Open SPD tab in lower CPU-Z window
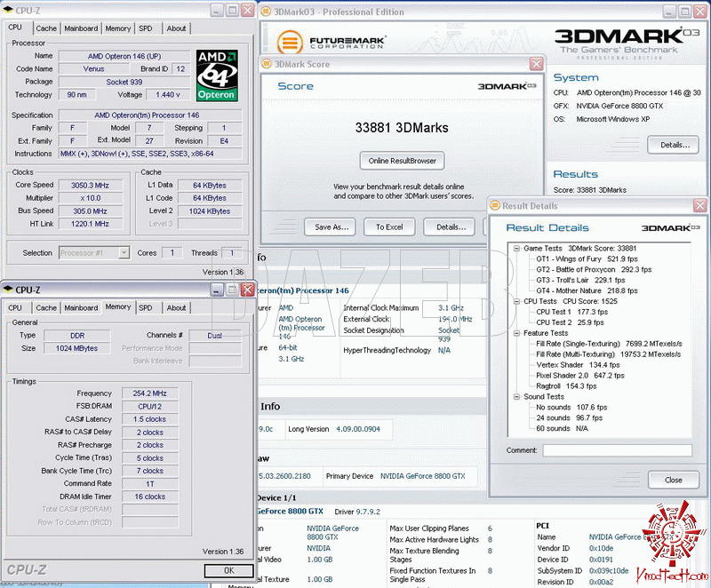Viewport: 711px width, 588px height. pyautogui.click(x=146, y=307)
